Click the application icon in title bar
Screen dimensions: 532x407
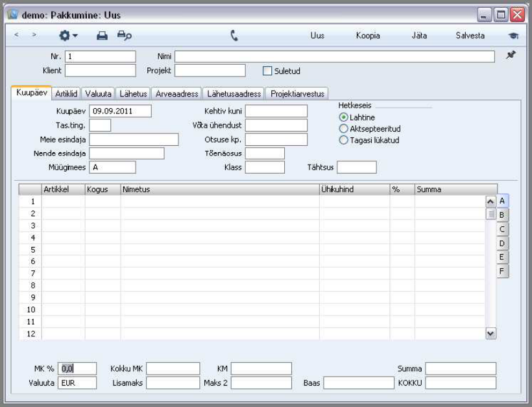(x=13, y=14)
